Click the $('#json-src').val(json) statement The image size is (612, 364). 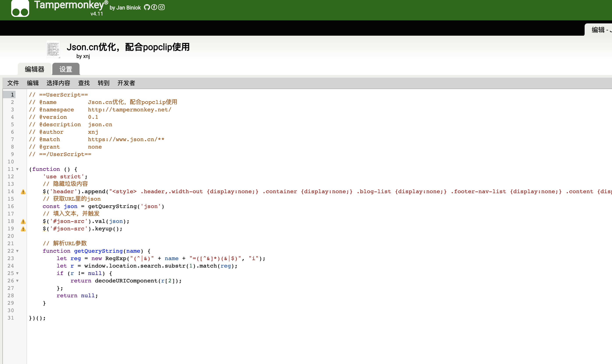(x=86, y=221)
